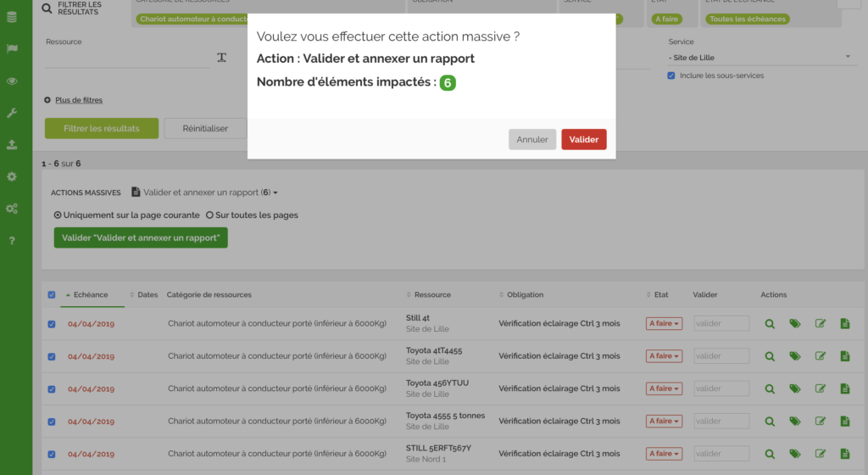The height and width of the screenshot is (475, 868).
Task: Open the wrench tools sidebar icon
Action: pos(12,113)
